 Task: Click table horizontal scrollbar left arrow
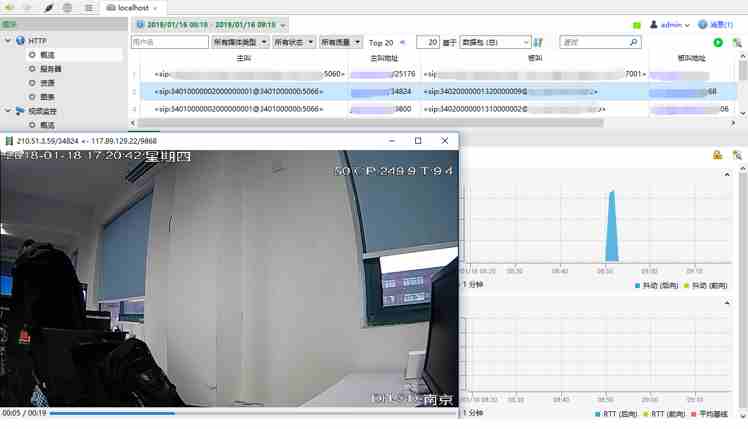134,123
